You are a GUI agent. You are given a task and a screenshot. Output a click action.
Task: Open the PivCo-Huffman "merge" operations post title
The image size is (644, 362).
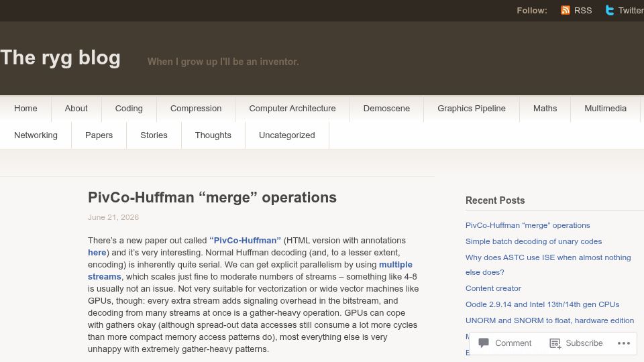(x=213, y=197)
